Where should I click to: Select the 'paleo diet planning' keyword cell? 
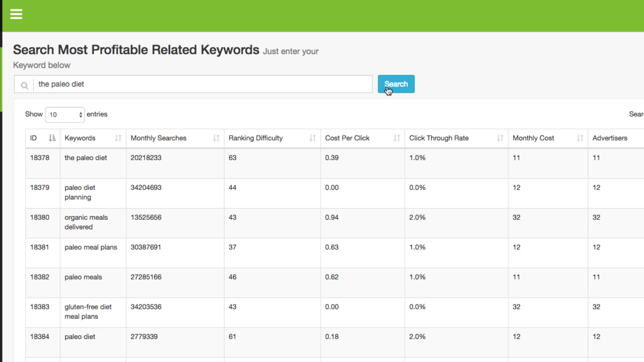click(x=80, y=192)
